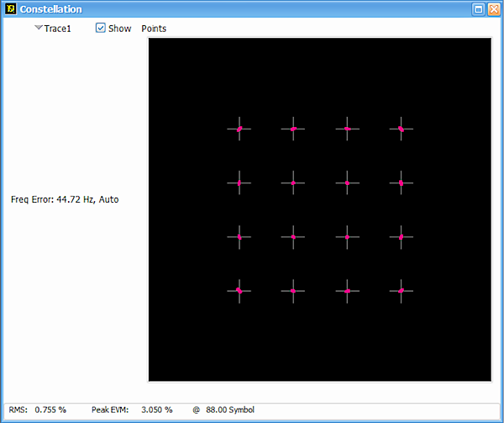
Task: Select the bottom-right constellation point
Action: point(401,291)
